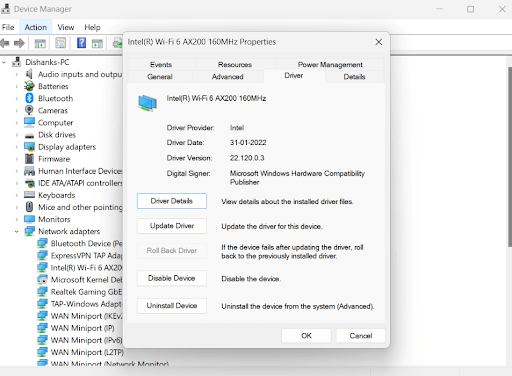512x376 pixels.
Task: Click the Driver Details button
Action: (172, 201)
